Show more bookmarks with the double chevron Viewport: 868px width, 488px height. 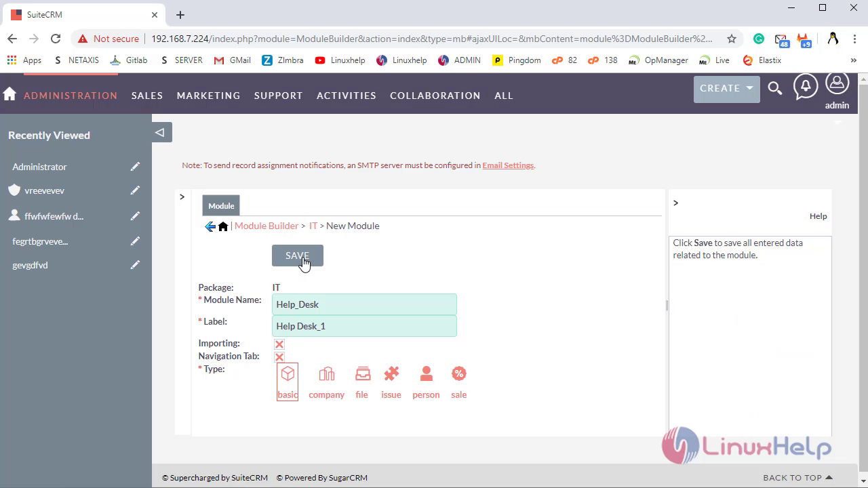pyautogui.click(x=854, y=60)
